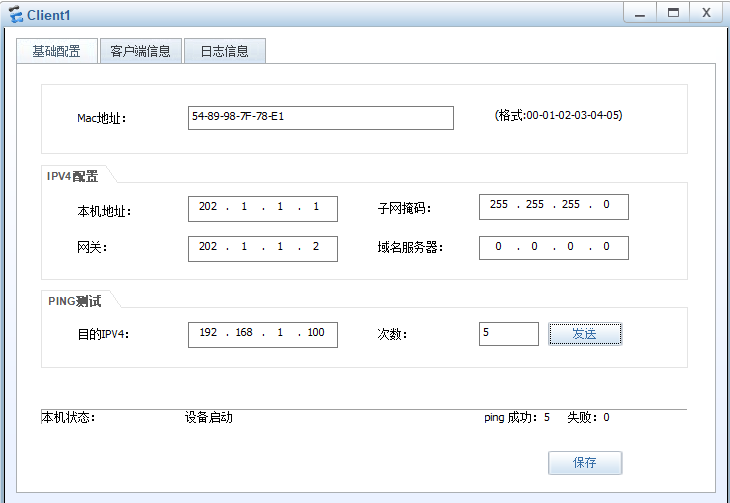
Task: Click the 发送 button to send ping
Action: click(x=585, y=334)
